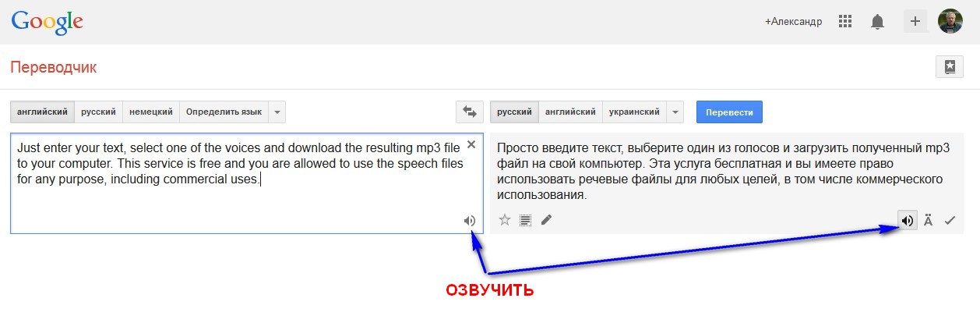Screen dimensions: 980x323
Task: Click the checkmark rate translation icon
Action: (949, 221)
